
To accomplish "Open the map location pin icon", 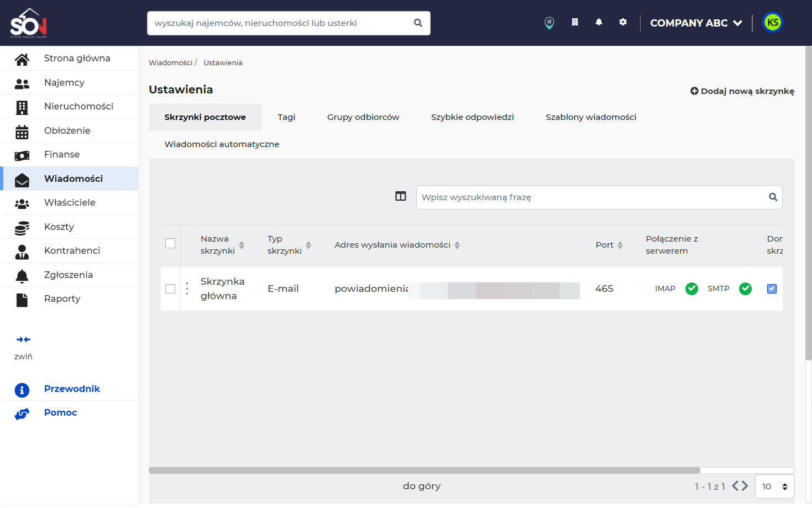I will [549, 23].
